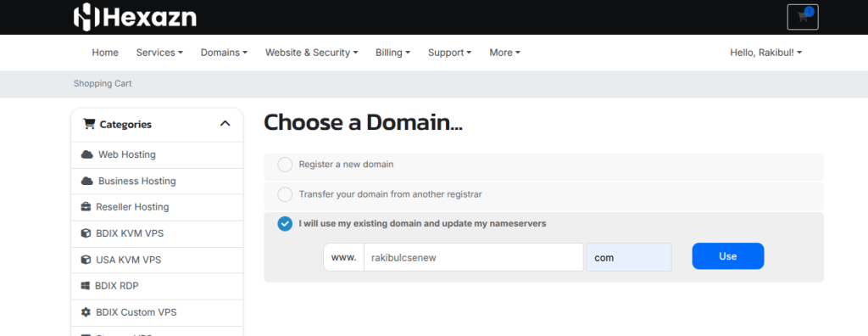Click the cube icon beside BDIX KVM VPS
This screenshot has width=868, height=336.
pos(86,233)
